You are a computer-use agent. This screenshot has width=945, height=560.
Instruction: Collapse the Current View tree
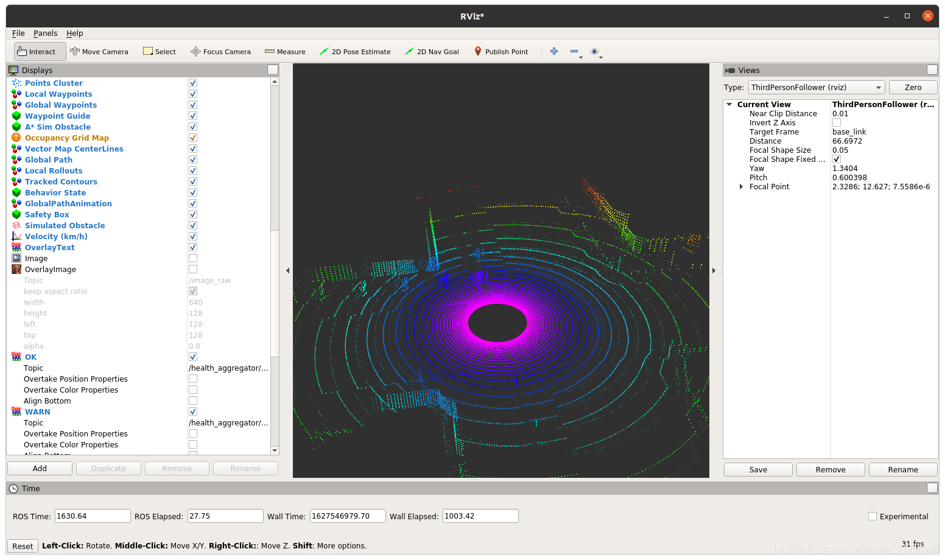tap(728, 104)
